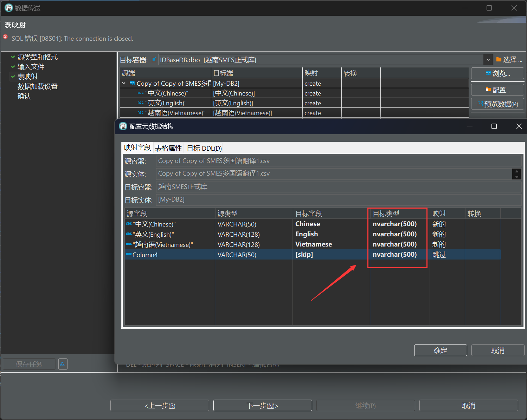Click the save-task settings icon next to 保存任务
527x420 pixels.
63,364
